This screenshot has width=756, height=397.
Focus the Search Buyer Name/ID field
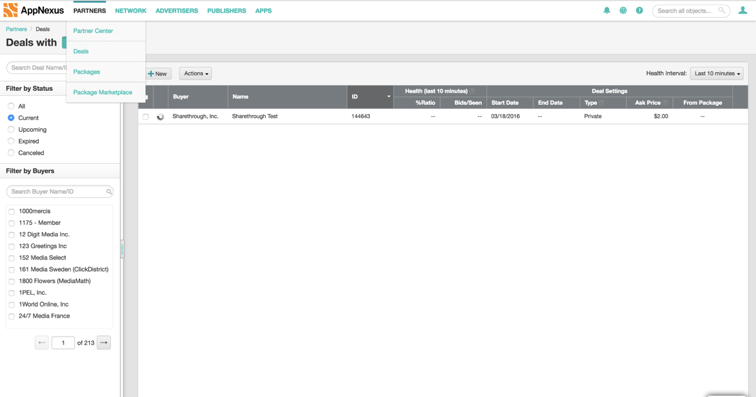[60, 192]
